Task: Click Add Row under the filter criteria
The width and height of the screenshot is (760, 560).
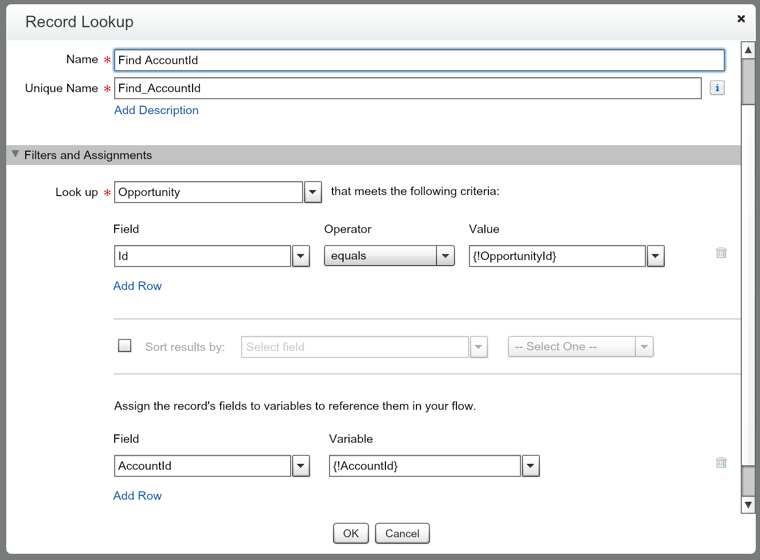Action: 137,286
